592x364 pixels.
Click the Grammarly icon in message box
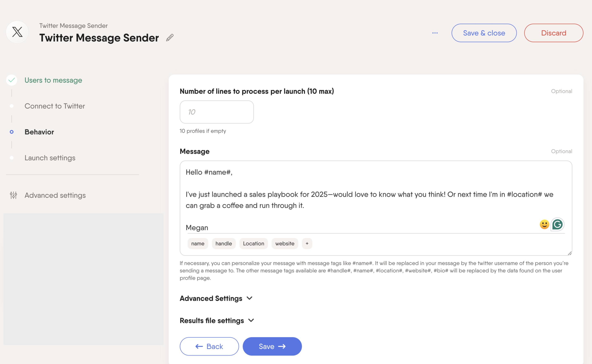(557, 224)
